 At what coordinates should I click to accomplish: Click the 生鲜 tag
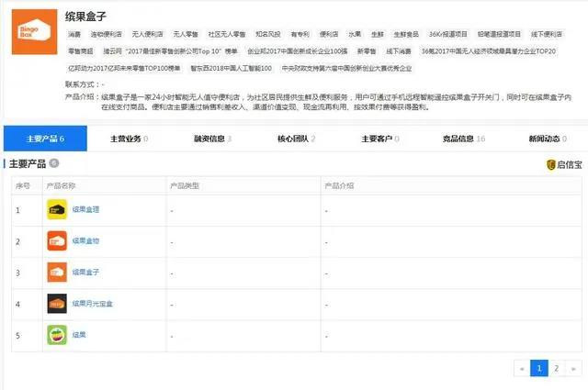click(x=378, y=34)
